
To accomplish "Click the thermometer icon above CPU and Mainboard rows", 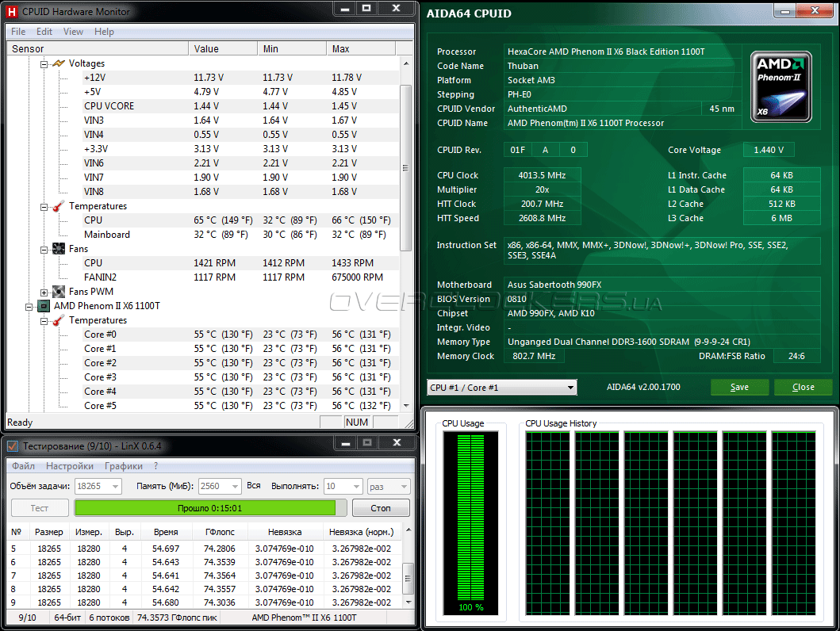I will (58, 206).
